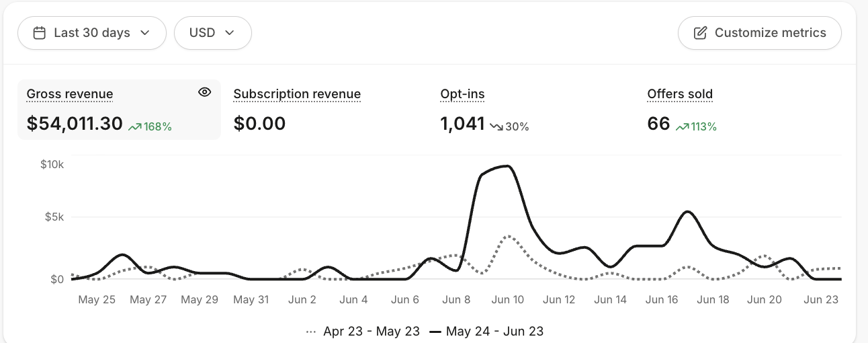Viewport: 868px width, 343px height.
Task: Click the 66 offers sold value
Action: [658, 124]
